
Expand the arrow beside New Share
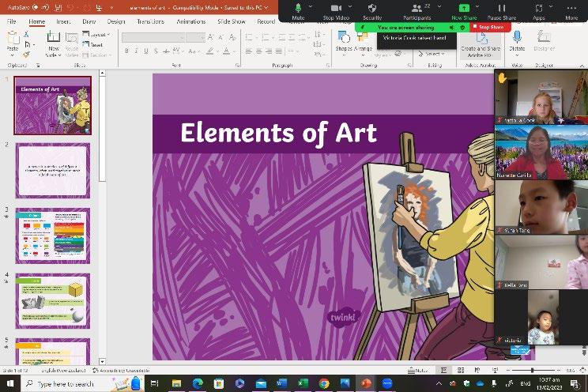point(477,7)
